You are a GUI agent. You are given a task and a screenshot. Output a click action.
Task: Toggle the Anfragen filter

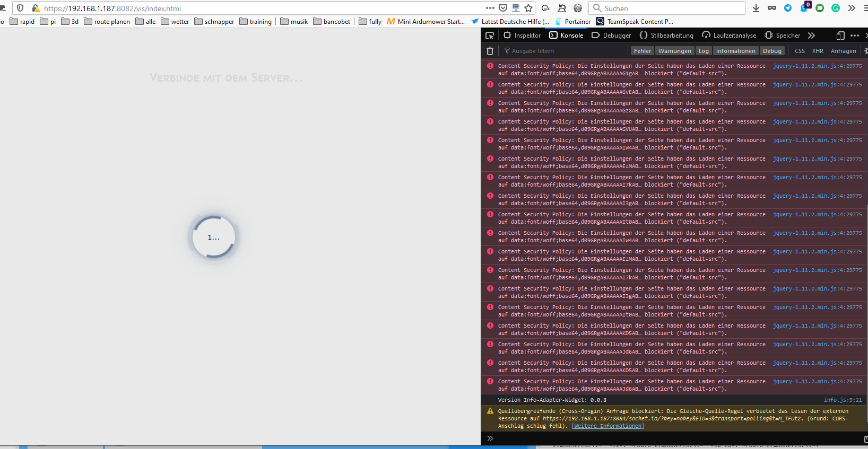[x=843, y=51]
